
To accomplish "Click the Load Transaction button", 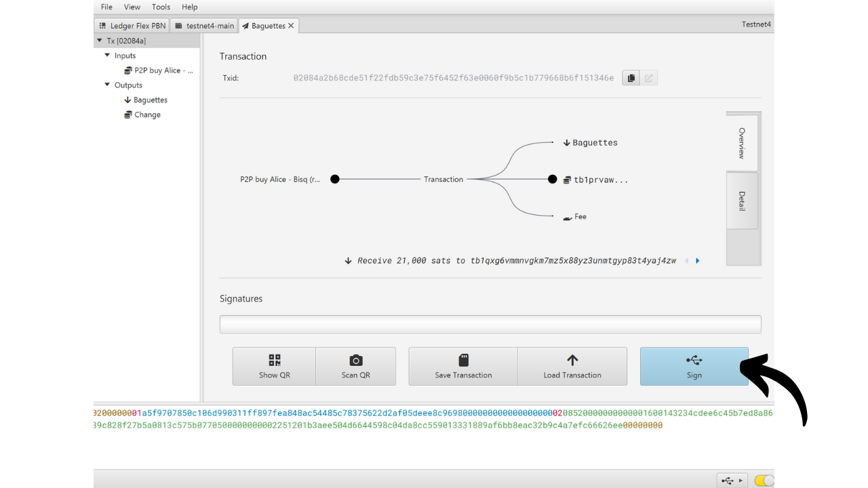I will click(x=572, y=367).
